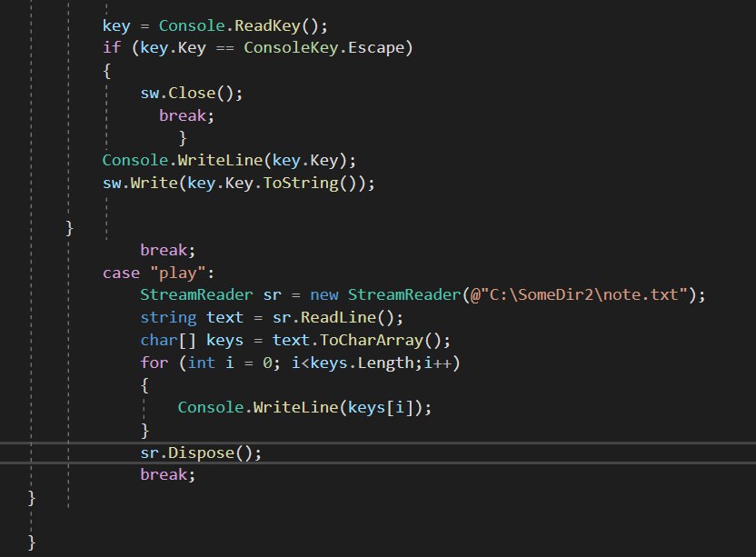756x557 pixels.
Task: Click 'Console.WriteLine(key.Key);' line
Action: (x=229, y=160)
